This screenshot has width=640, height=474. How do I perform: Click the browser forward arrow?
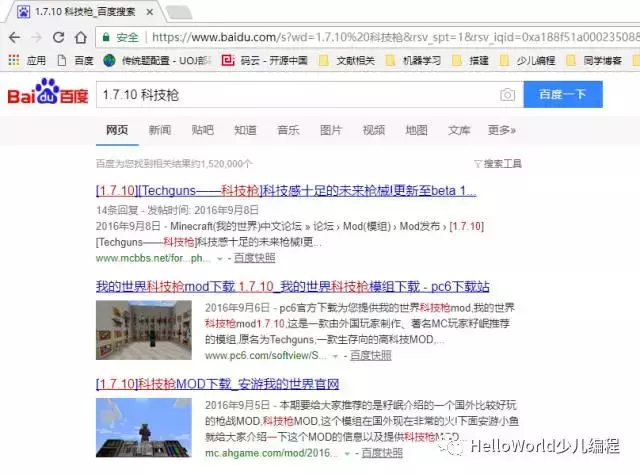tap(37, 38)
